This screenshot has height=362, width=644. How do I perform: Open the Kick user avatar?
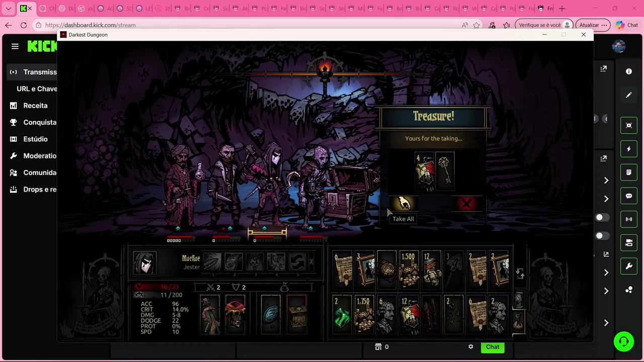pos(619,46)
